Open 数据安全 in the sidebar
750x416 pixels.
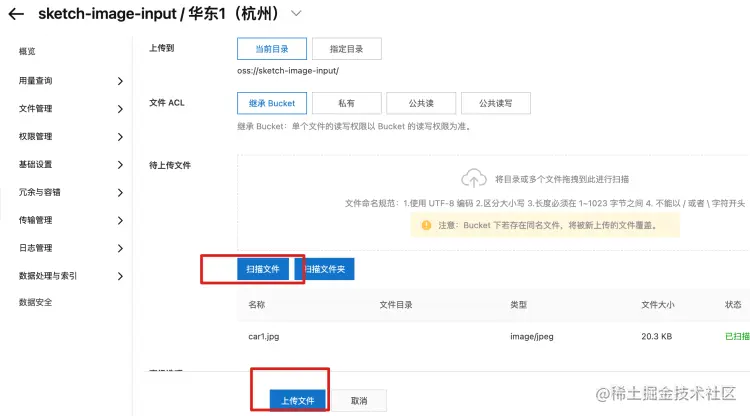35,302
